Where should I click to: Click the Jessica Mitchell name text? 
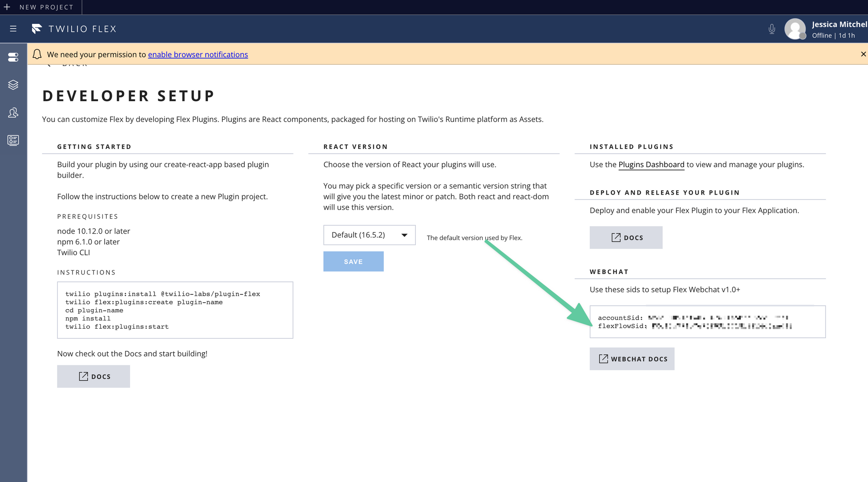(839, 24)
